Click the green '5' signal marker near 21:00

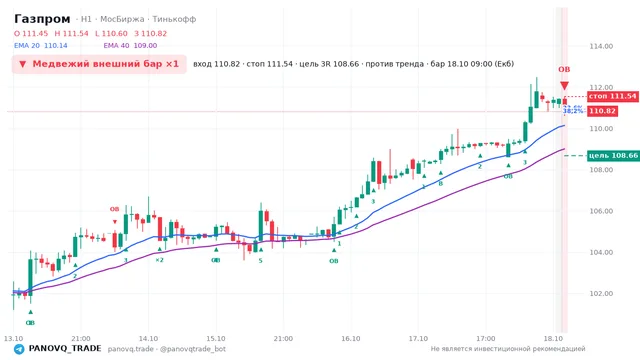pyautogui.click(x=260, y=260)
